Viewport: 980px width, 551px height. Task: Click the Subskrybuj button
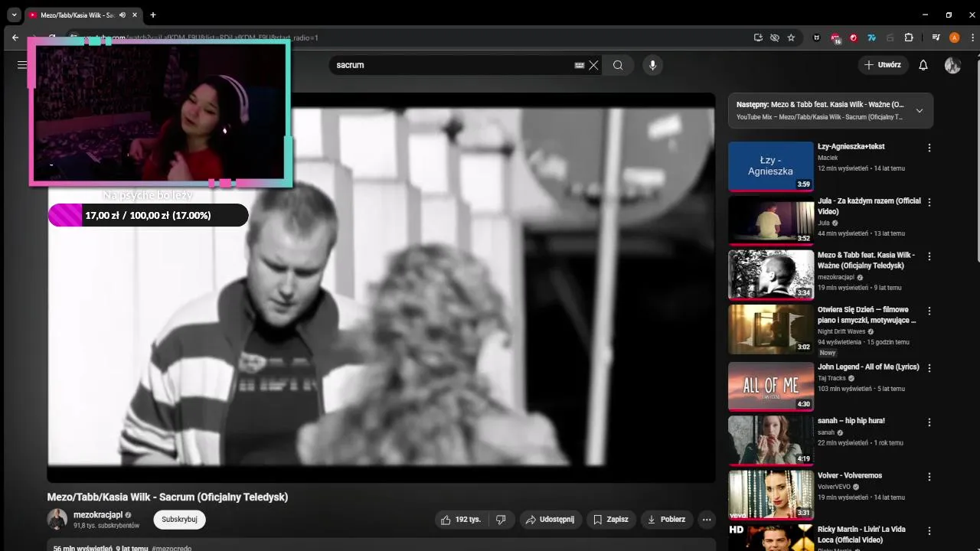(x=179, y=519)
